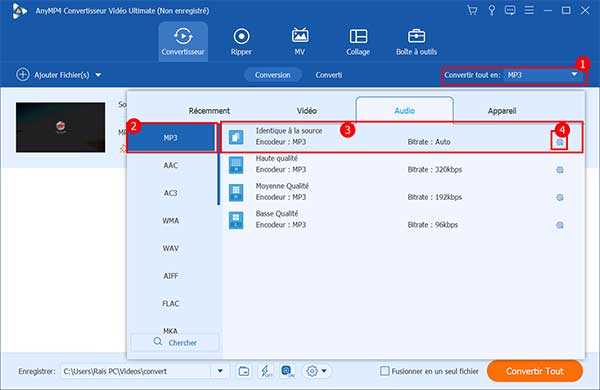Select AC3 in the format list
Screen dimensions: 600x390
click(171, 193)
